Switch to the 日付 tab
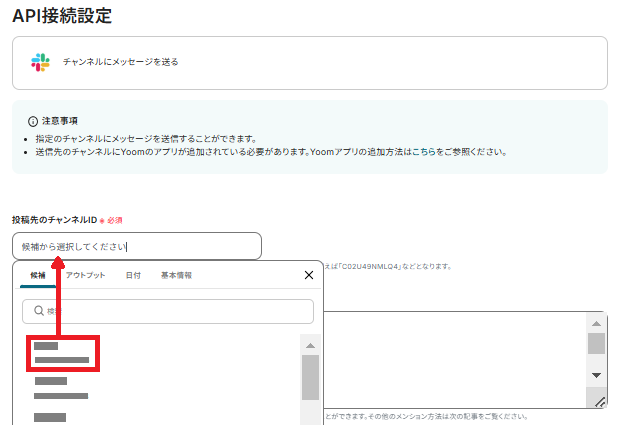This screenshot has height=425, width=622. 133,275
